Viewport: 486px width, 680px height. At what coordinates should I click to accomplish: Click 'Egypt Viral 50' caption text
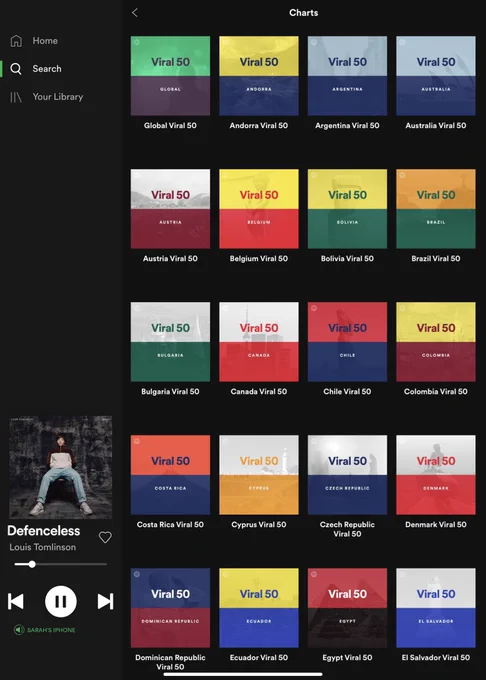(347, 657)
